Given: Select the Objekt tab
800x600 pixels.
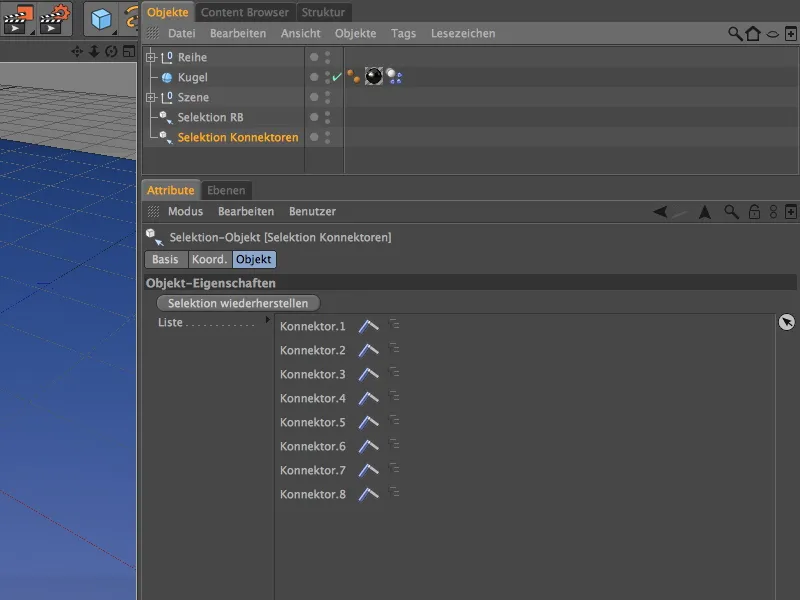Looking at the screenshot, I should (254, 259).
